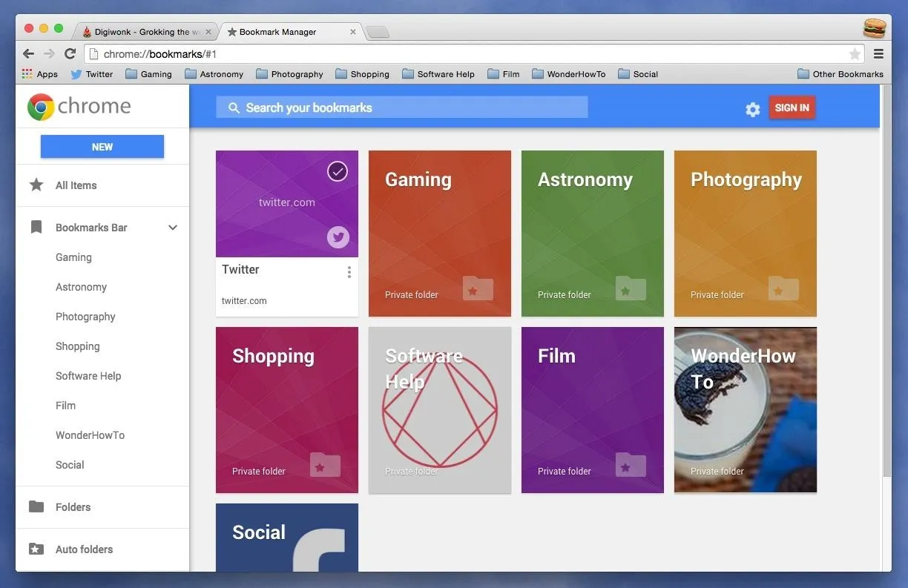
Task: Open the Film folder in bookmarks bar
Action: (x=503, y=74)
